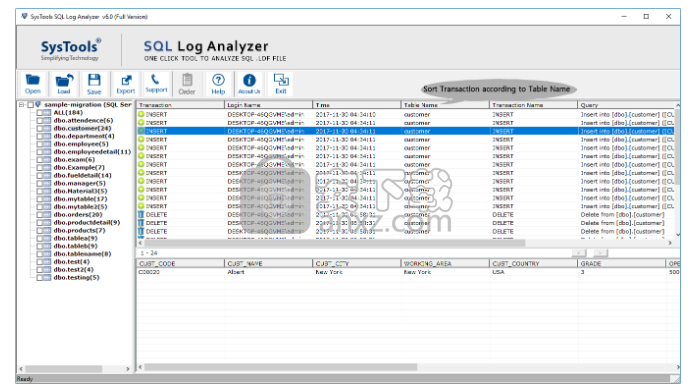Click the tree panel horizontal scrollbar
The image size is (697, 391).
[64, 369]
